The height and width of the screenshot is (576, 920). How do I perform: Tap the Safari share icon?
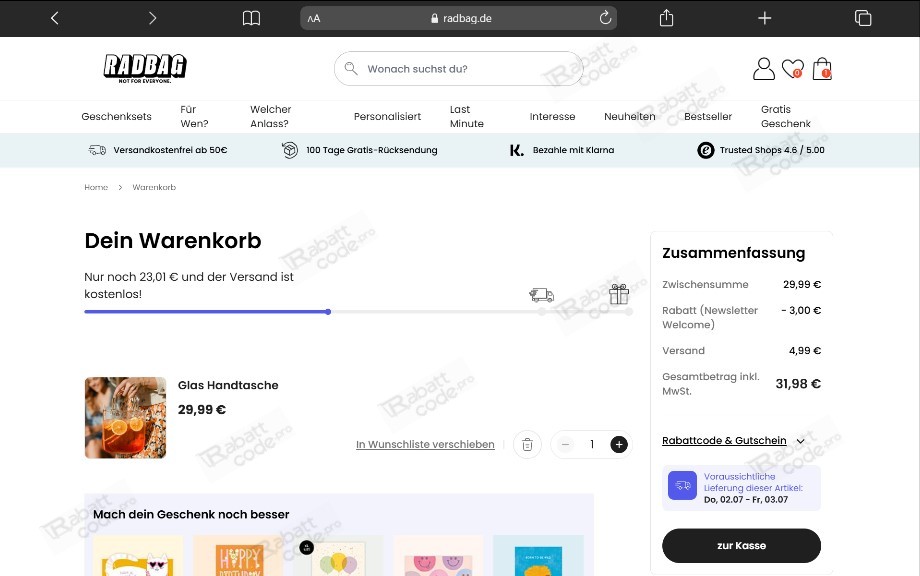coord(666,18)
